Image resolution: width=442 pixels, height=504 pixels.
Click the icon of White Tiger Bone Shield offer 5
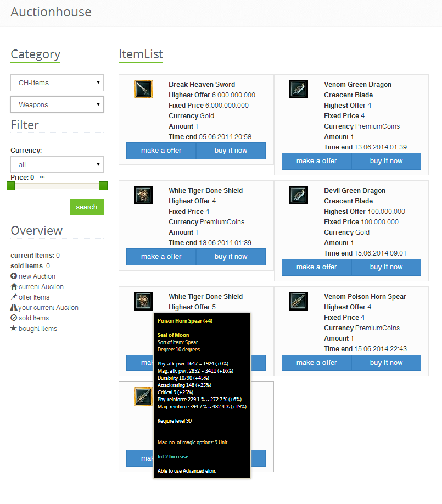pyautogui.click(x=143, y=301)
